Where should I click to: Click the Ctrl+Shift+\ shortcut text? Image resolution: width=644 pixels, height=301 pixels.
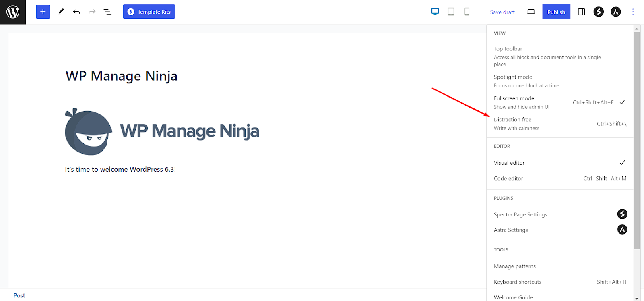pyautogui.click(x=612, y=124)
